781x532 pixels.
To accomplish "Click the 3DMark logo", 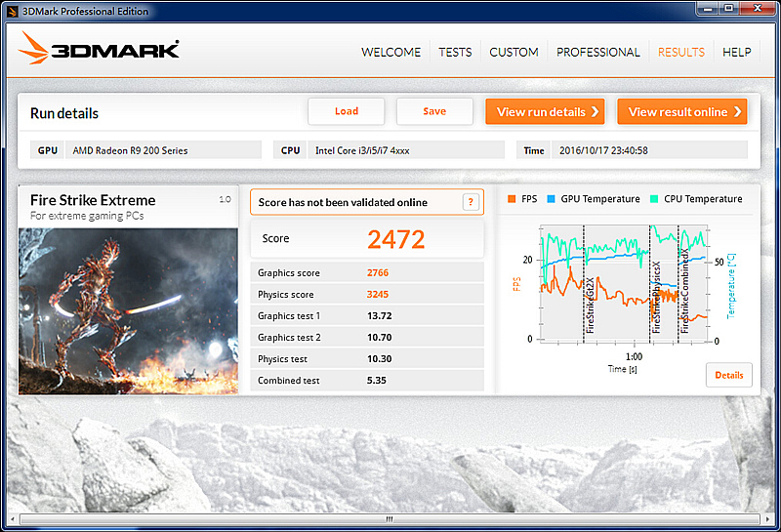I will click(100, 50).
